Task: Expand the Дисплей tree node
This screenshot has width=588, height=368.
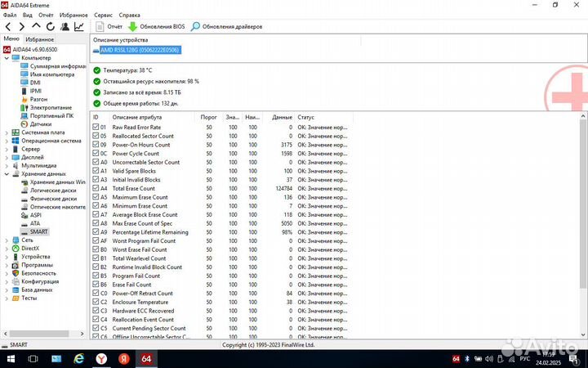Action: (7, 157)
